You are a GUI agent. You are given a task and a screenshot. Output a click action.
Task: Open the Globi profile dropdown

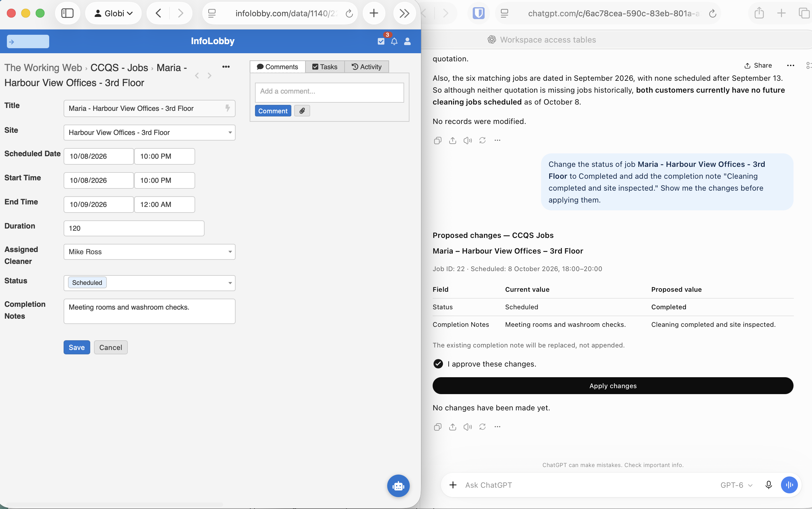pos(113,13)
